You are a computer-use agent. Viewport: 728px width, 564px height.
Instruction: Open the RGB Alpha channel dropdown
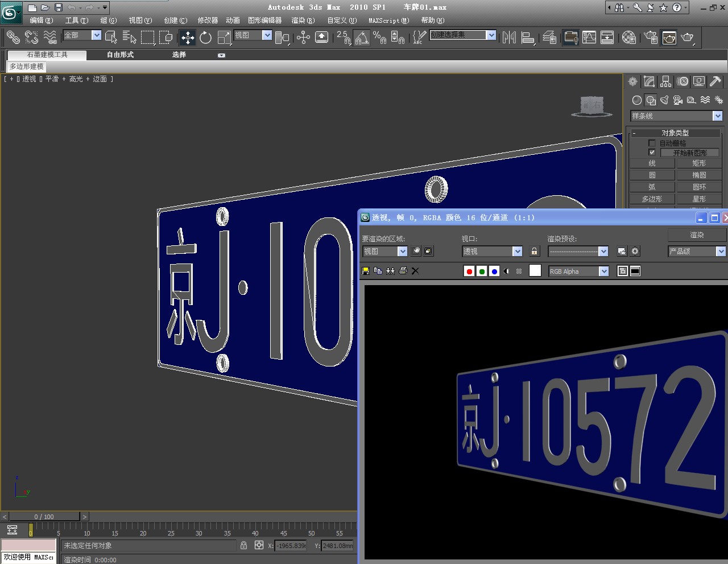[603, 271]
